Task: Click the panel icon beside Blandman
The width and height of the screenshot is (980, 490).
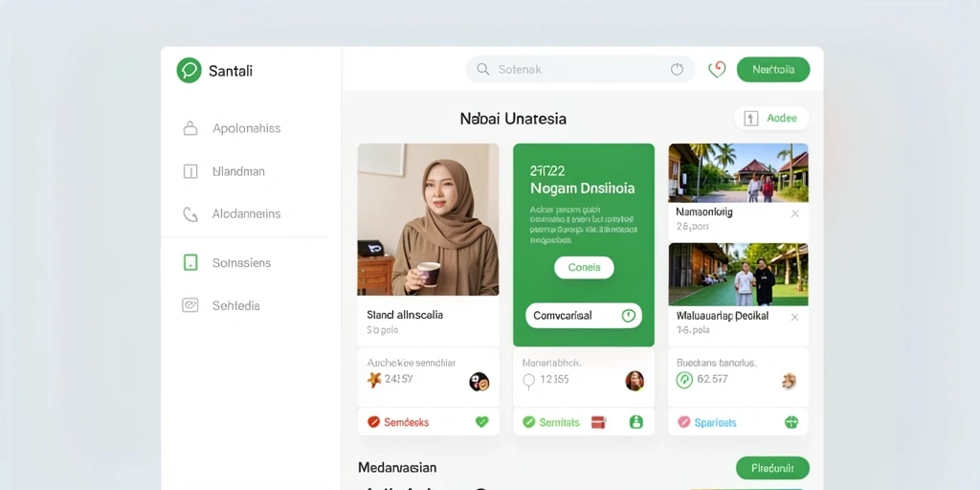Action: click(190, 171)
